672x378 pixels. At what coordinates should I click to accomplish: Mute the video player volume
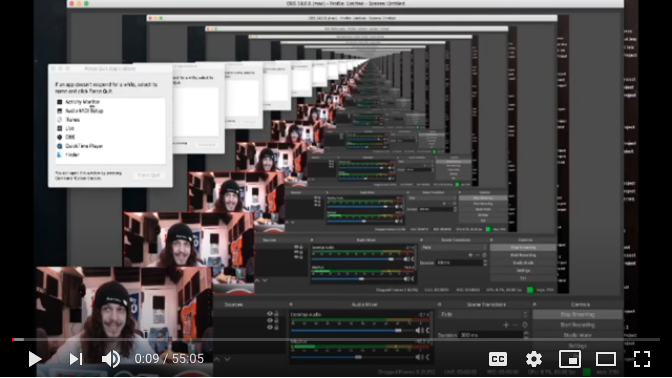[111, 359]
